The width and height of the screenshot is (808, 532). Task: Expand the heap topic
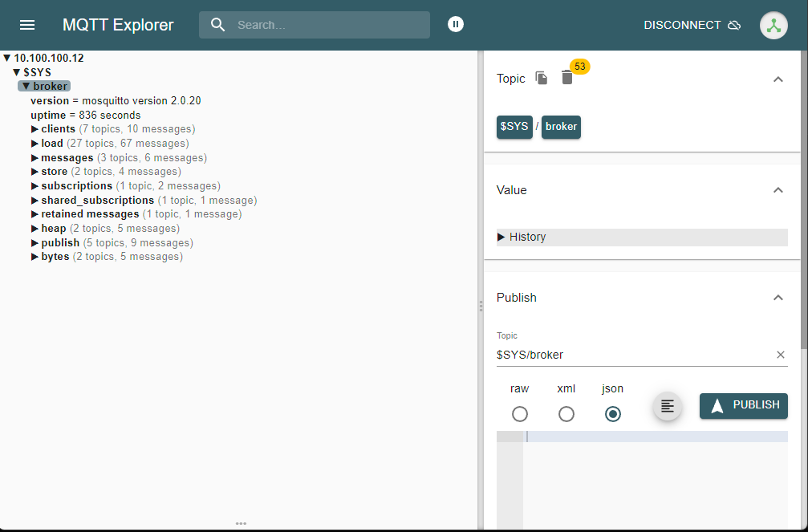[35, 229]
